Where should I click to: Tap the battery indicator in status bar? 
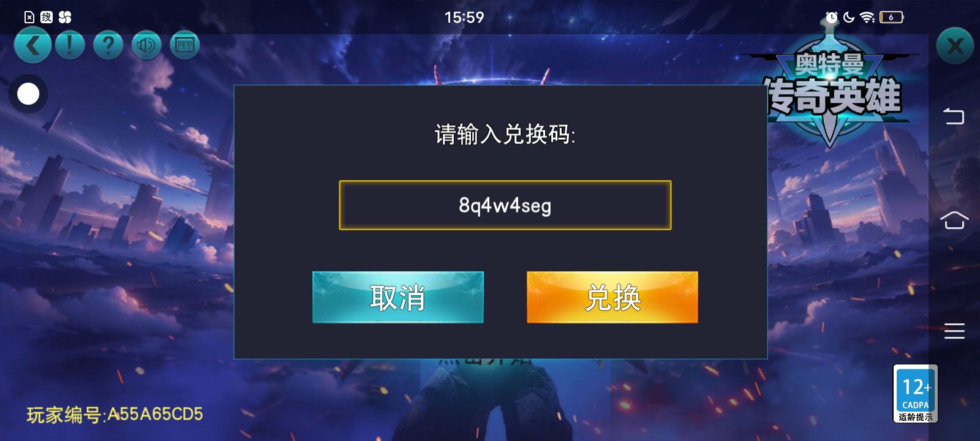(x=892, y=17)
